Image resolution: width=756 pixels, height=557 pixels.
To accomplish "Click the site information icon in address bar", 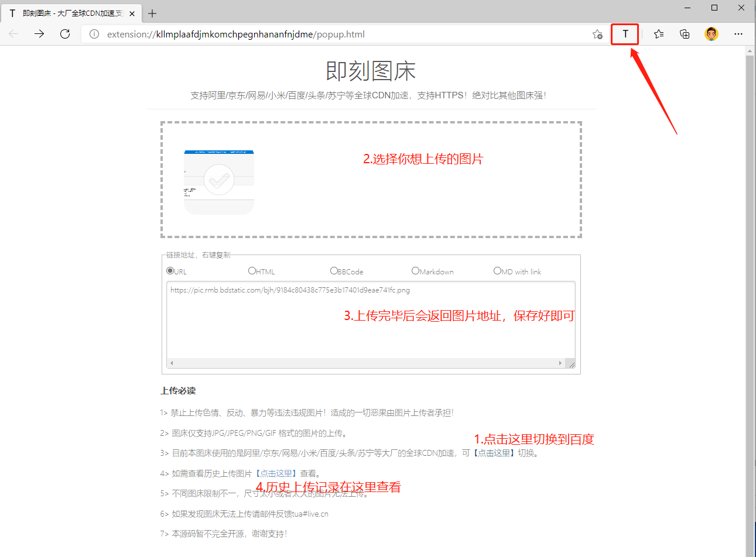I will tap(94, 35).
